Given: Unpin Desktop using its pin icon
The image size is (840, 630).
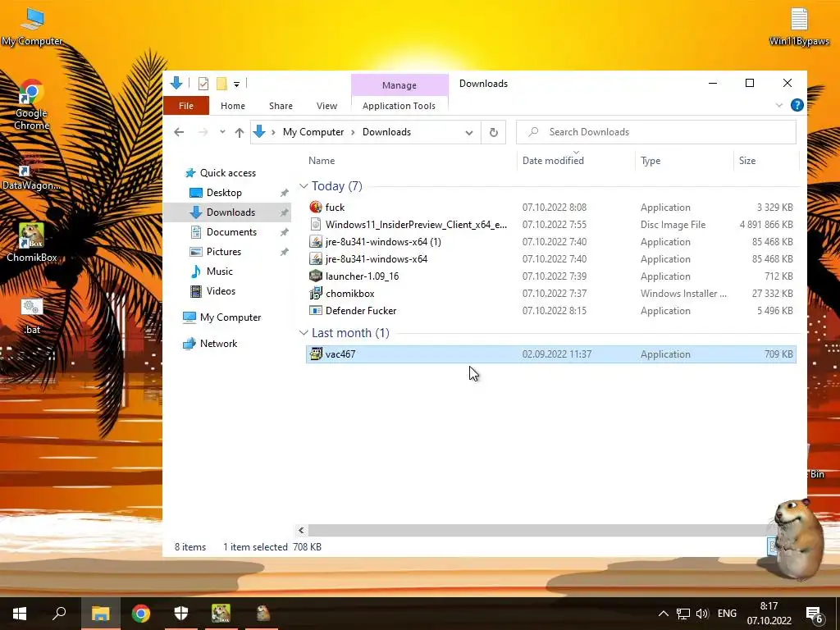Looking at the screenshot, I should coord(284,193).
